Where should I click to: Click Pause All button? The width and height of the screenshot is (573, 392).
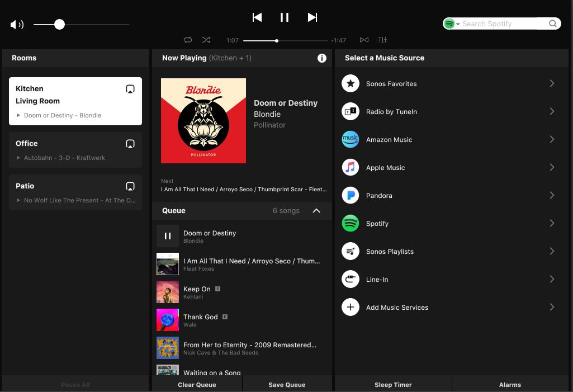coord(75,384)
